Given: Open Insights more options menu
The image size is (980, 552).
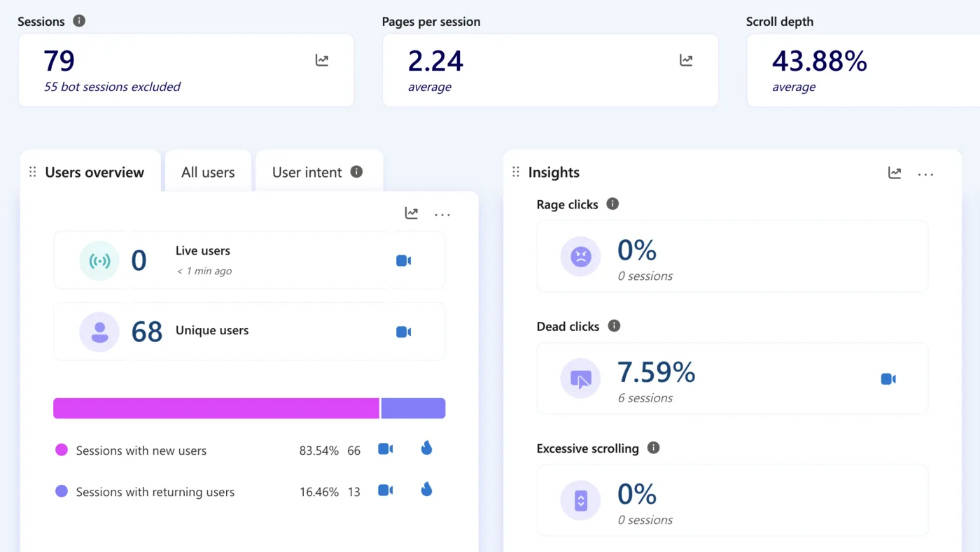Looking at the screenshot, I should click(925, 174).
